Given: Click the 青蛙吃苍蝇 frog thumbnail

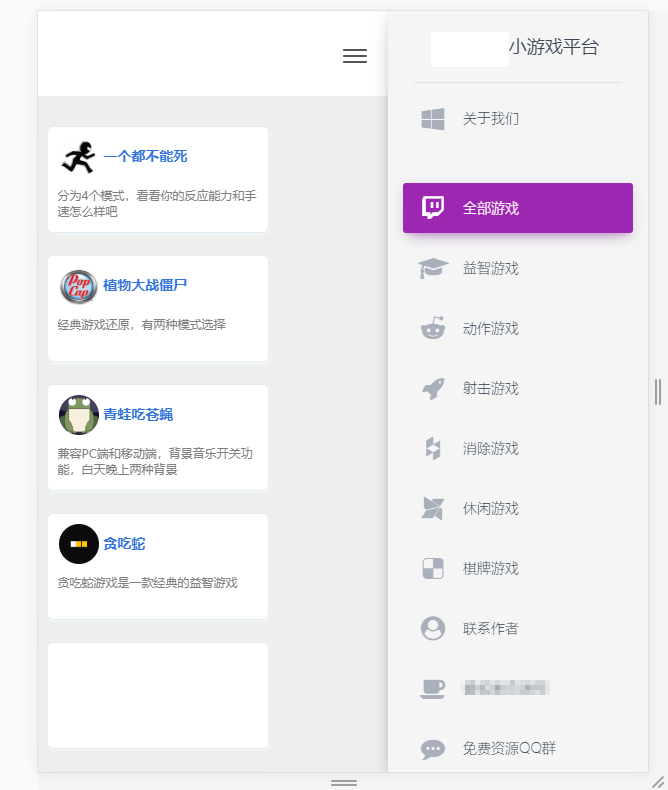Looking at the screenshot, I should click(79, 414).
